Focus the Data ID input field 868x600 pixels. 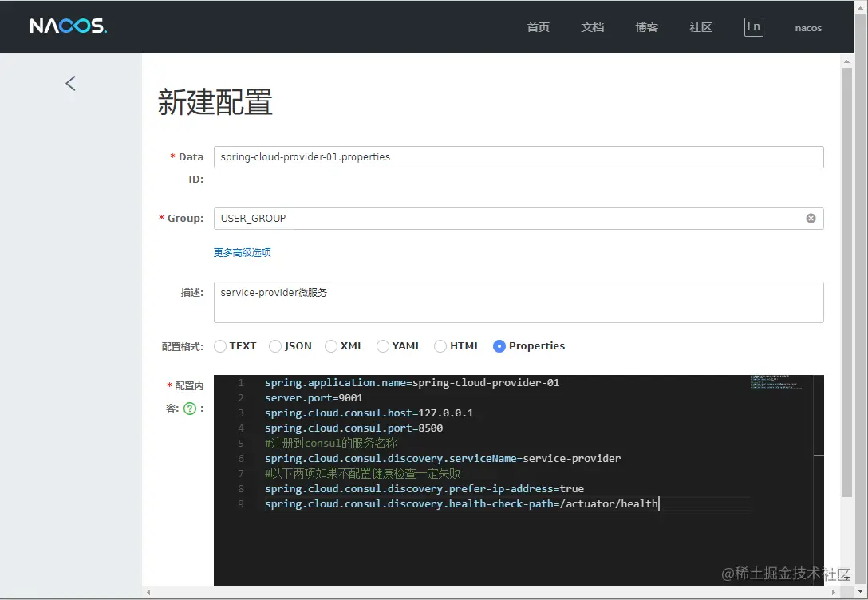pyautogui.click(x=519, y=157)
